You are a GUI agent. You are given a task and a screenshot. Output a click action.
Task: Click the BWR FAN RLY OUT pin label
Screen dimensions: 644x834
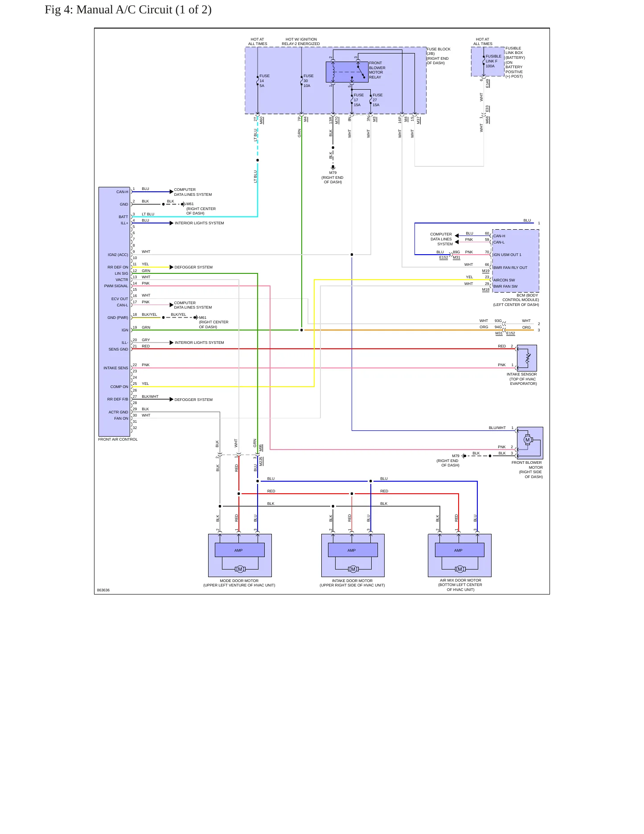[510, 268]
